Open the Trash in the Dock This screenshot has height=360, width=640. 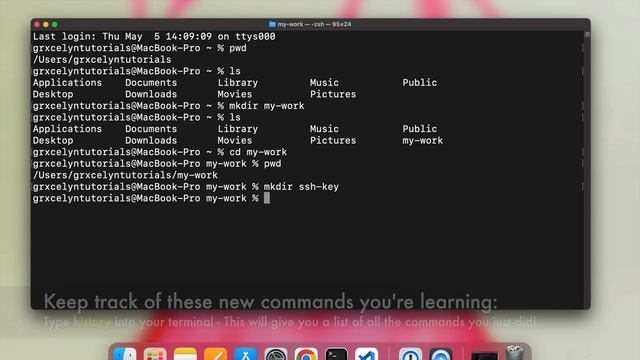515,353
